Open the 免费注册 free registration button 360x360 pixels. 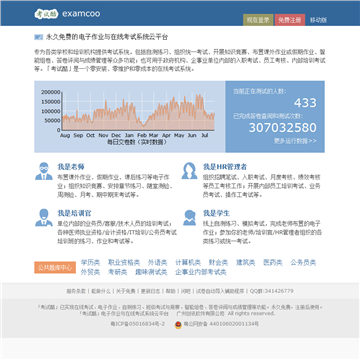click(x=290, y=20)
